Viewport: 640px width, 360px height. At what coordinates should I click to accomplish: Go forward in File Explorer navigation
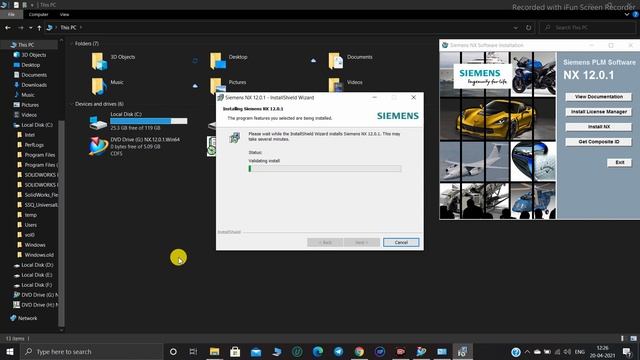[x=20, y=28]
